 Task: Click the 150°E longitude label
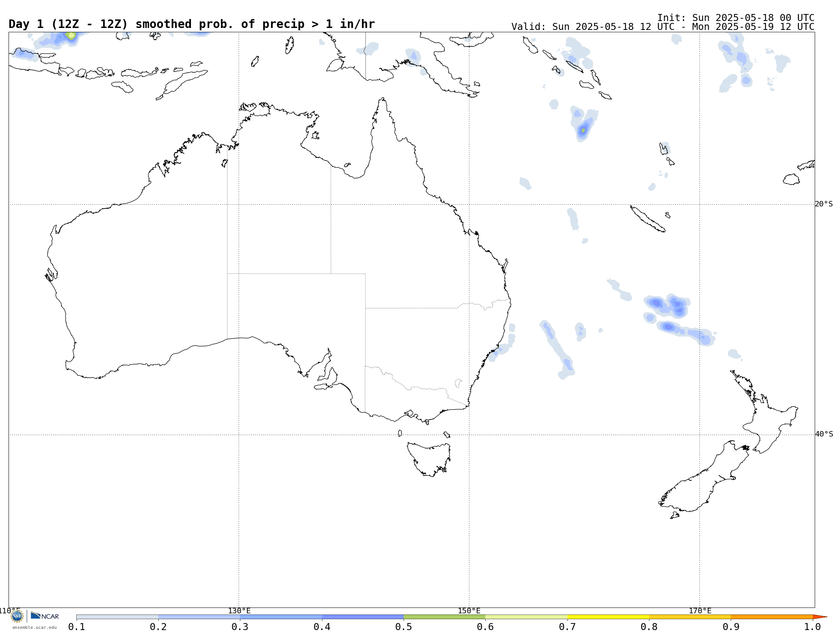click(469, 611)
